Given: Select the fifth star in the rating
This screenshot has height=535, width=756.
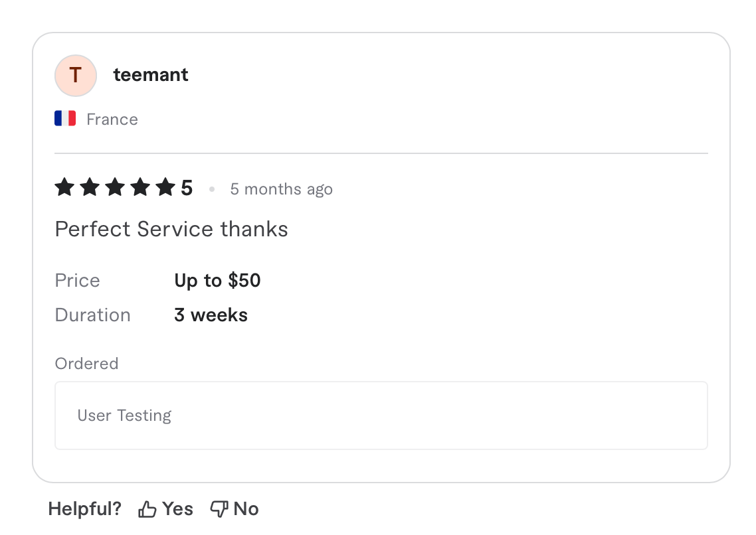Looking at the screenshot, I should click(x=166, y=187).
